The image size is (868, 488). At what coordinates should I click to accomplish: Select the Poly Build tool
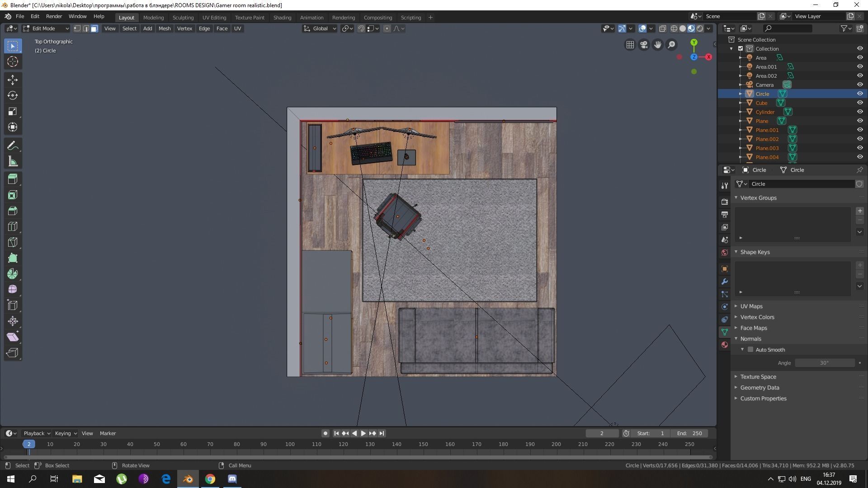pos(13,258)
